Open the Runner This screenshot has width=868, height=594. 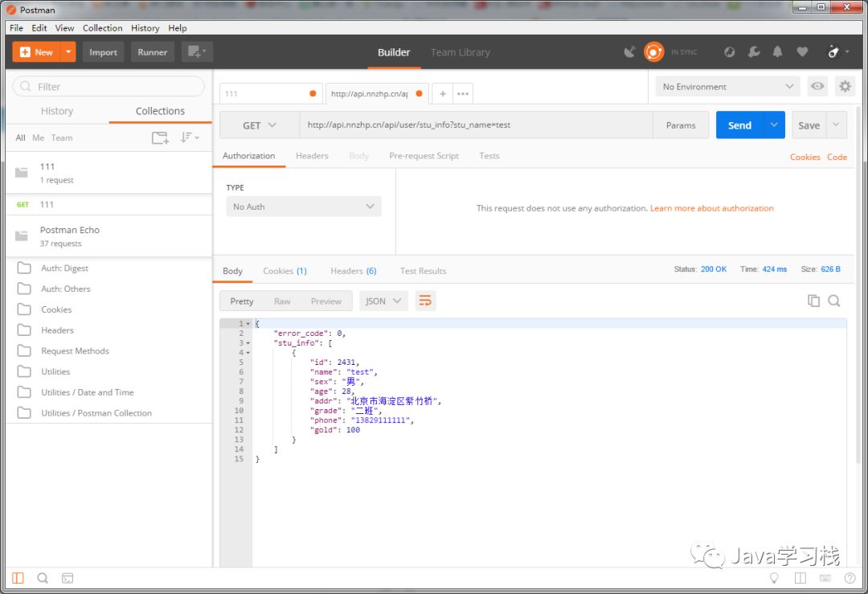tap(152, 52)
